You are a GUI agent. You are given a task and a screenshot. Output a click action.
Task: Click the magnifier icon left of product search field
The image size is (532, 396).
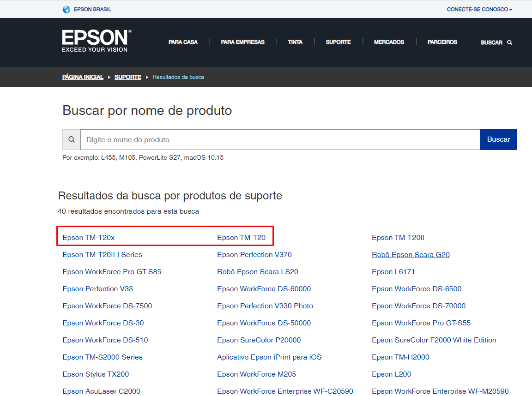[72, 139]
